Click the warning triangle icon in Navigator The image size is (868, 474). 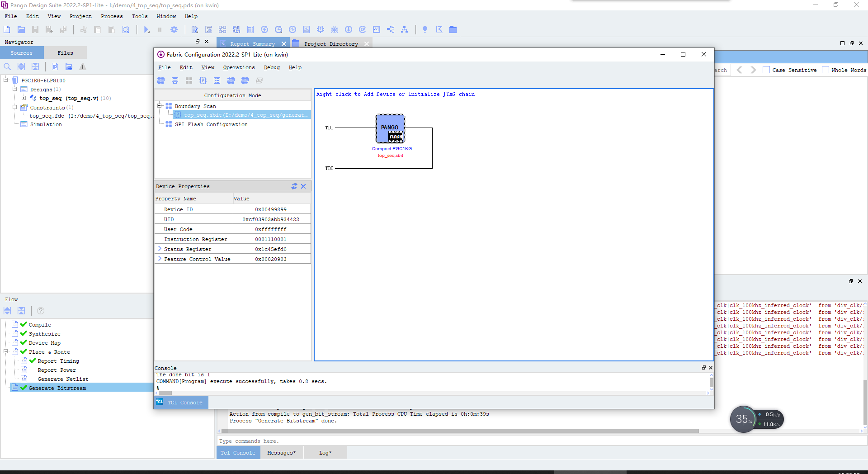[83, 66]
